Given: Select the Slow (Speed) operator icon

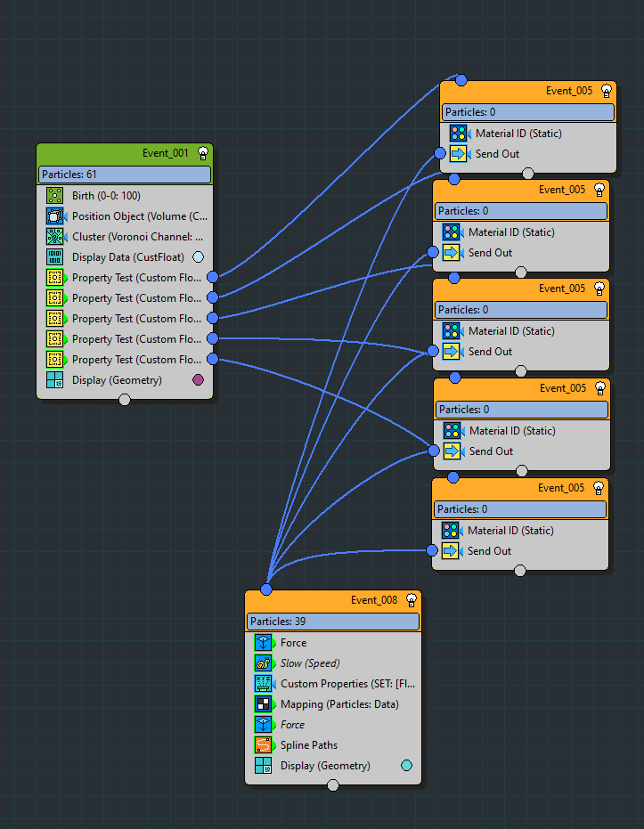Looking at the screenshot, I should click(264, 663).
